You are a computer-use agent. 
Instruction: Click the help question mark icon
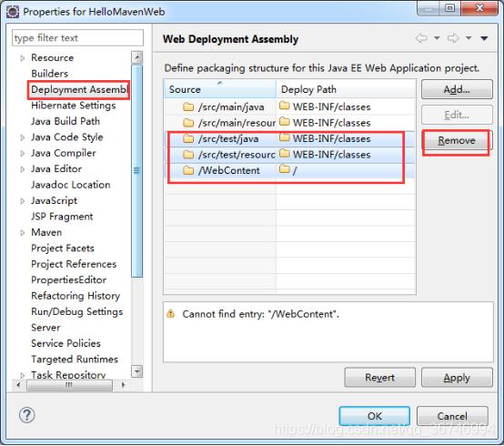click(x=26, y=415)
